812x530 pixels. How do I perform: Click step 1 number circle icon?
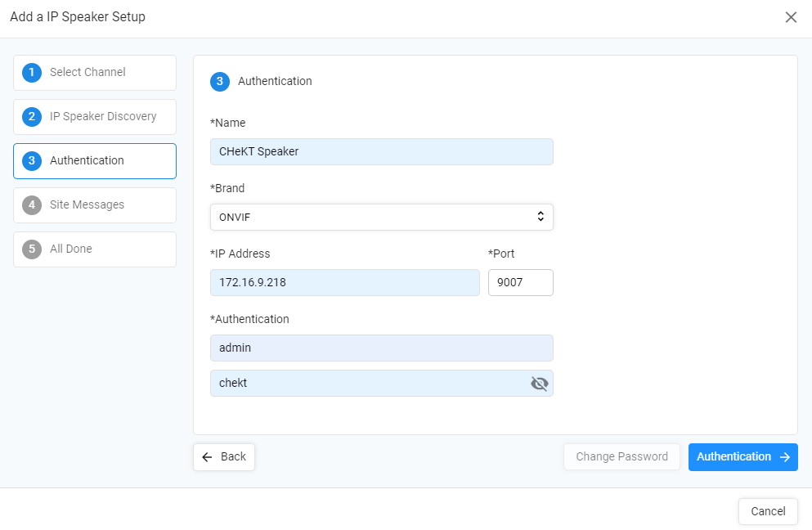(x=32, y=73)
